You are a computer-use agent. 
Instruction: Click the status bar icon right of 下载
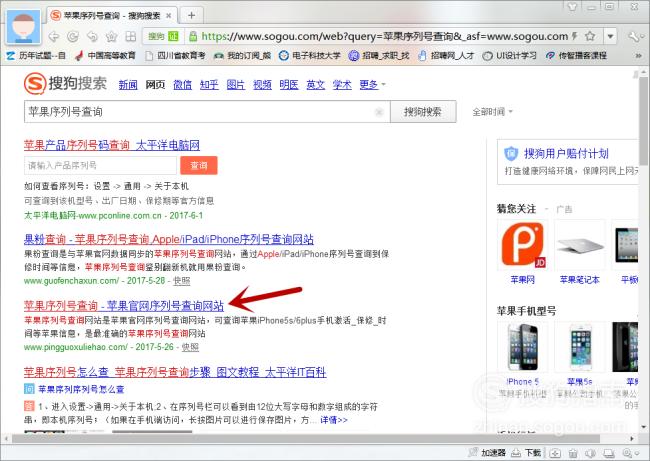tap(555, 453)
